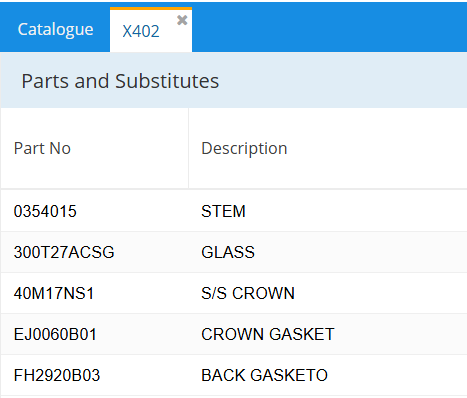Close the X402 tab
This screenshot has width=467, height=398.
[x=182, y=20]
